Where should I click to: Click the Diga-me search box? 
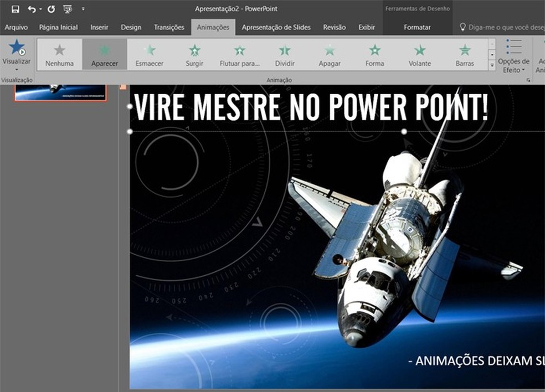(501, 27)
